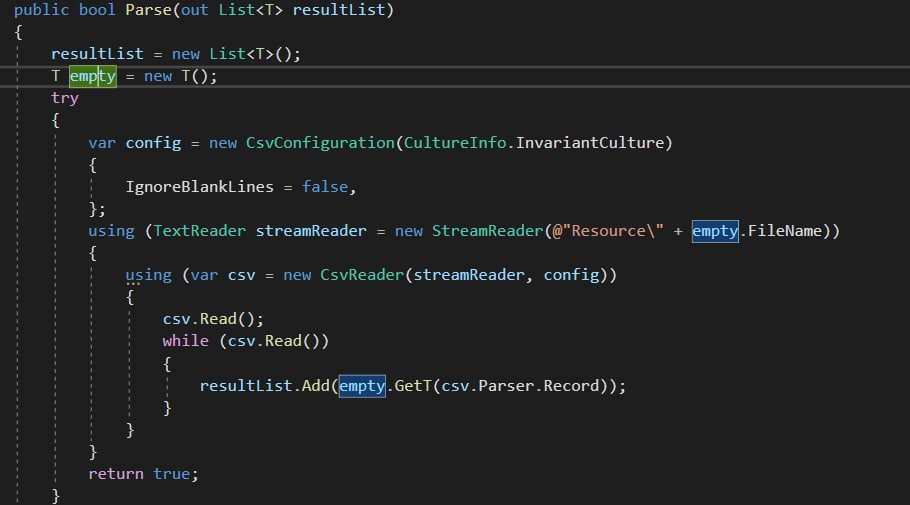Screen dimensions: 910x505
Task: Click the 'out' parameter modifier
Action: click(194, 10)
